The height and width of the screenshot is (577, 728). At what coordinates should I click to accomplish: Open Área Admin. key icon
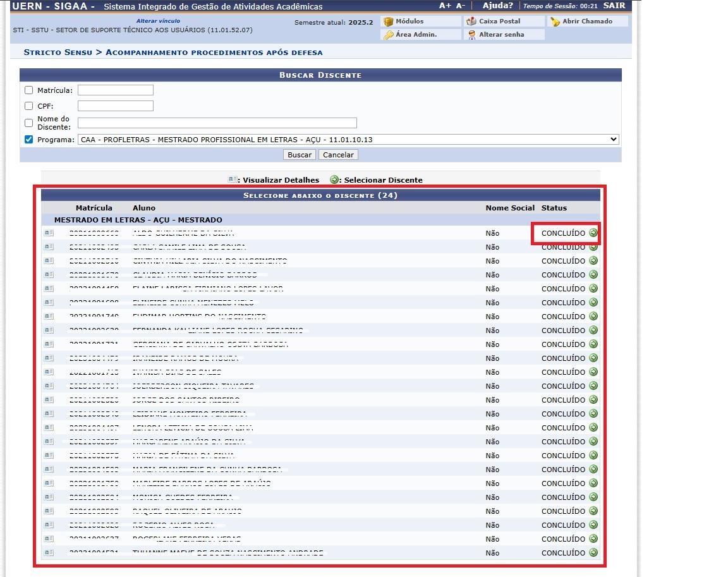pos(389,35)
